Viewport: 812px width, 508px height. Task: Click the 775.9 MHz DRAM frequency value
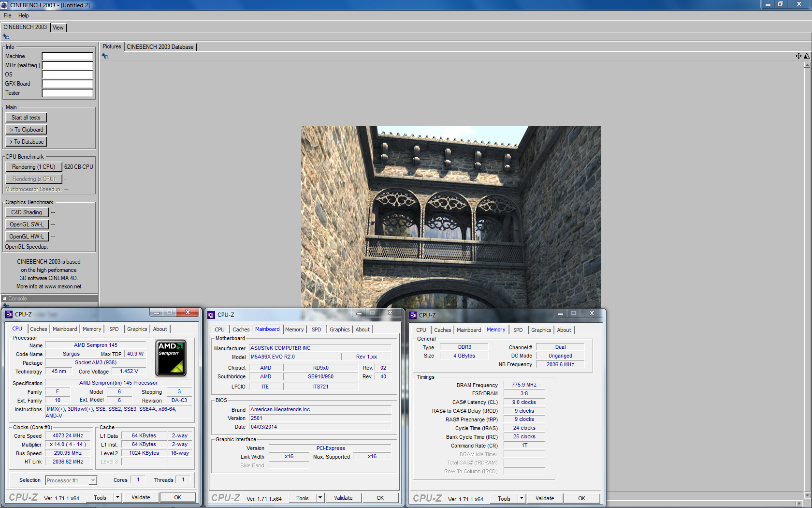pyautogui.click(x=524, y=385)
